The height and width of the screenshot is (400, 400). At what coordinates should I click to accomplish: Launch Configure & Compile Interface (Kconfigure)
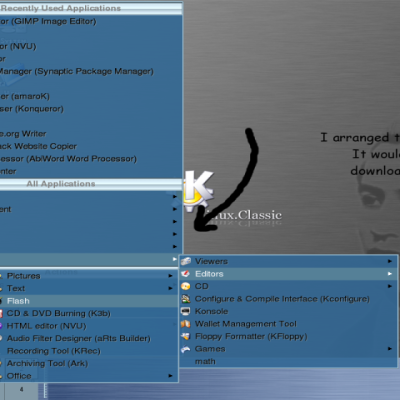tap(288, 299)
